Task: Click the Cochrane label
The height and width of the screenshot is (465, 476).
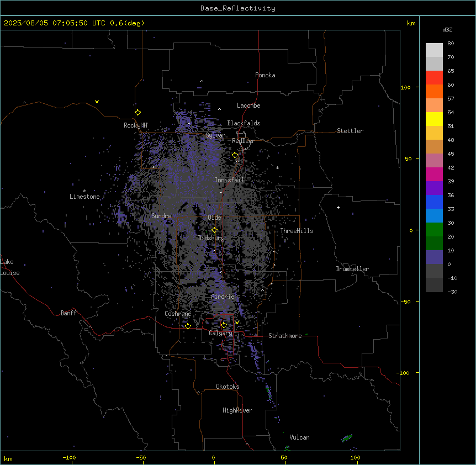Action: pyautogui.click(x=178, y=314)
